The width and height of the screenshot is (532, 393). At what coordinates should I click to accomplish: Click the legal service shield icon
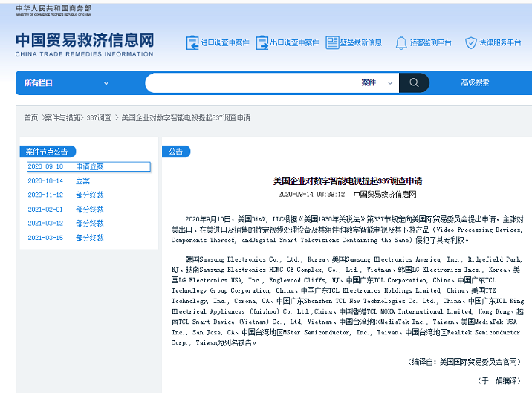pos(471,43)
